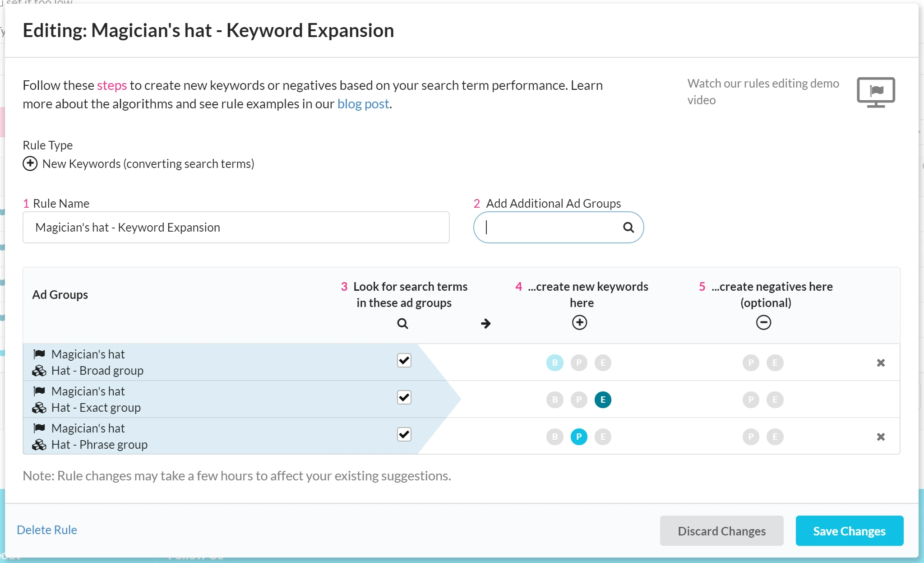Remove the Hat - Phrase group row

tap(880, 437)
